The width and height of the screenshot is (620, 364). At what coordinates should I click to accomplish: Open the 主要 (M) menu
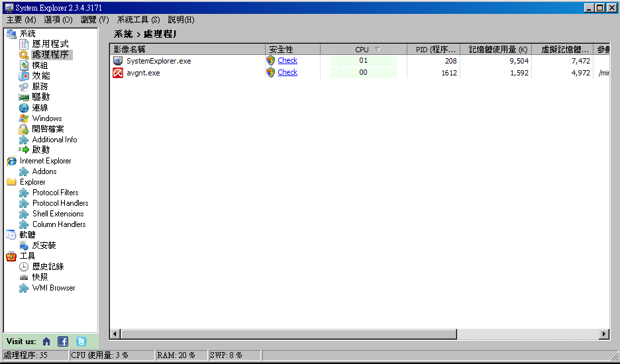pyautogui.click(x=21, y=20)
